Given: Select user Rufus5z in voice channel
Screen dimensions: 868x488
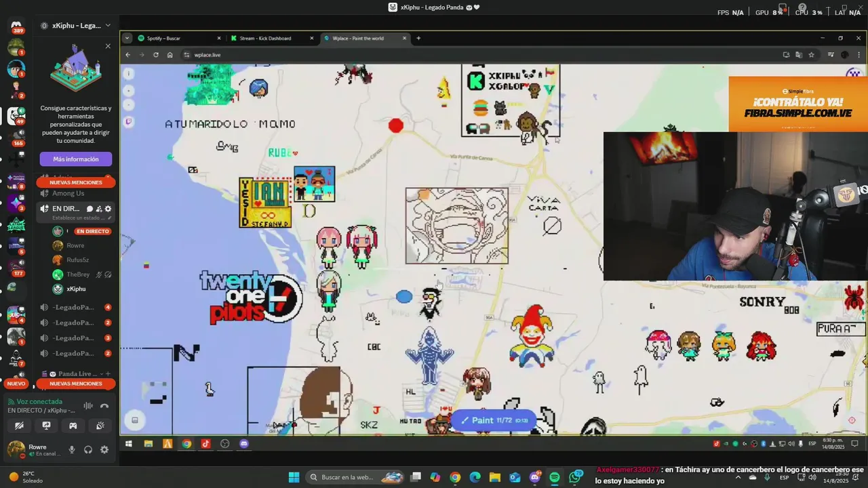Looking at the screenshot, I should click(x=77, y=260).
